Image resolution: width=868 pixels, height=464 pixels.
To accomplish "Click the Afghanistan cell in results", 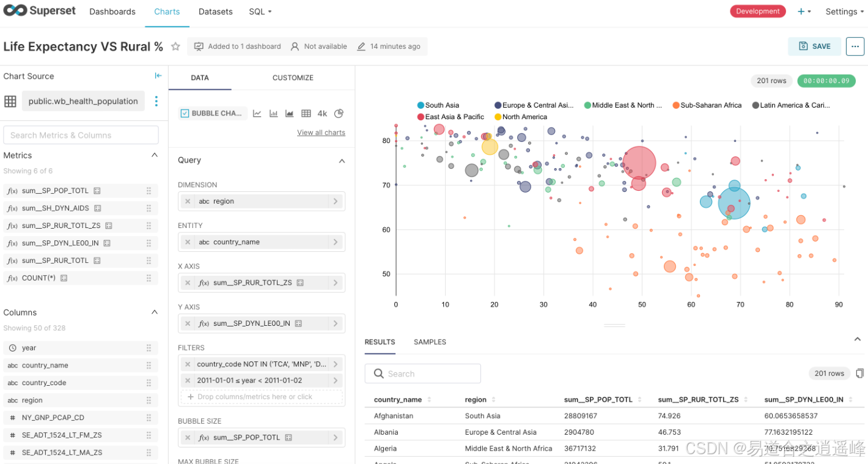I will click(x=394, y=416).
